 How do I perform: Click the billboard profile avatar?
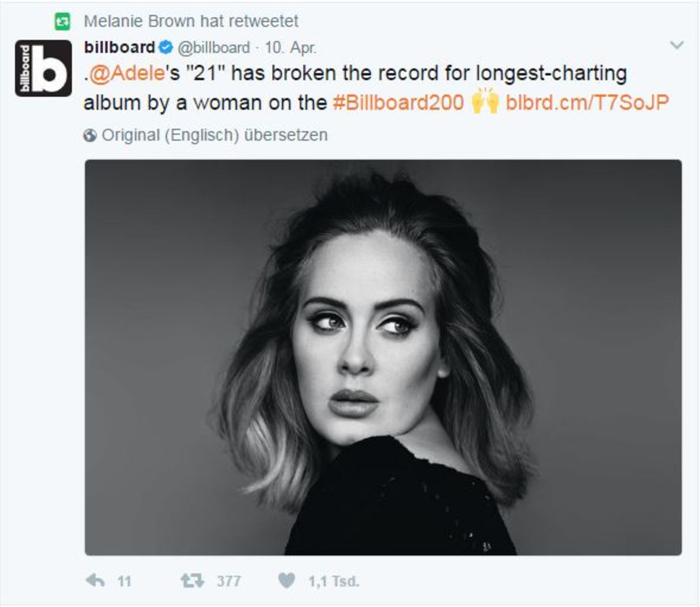(x=43, y=68)
